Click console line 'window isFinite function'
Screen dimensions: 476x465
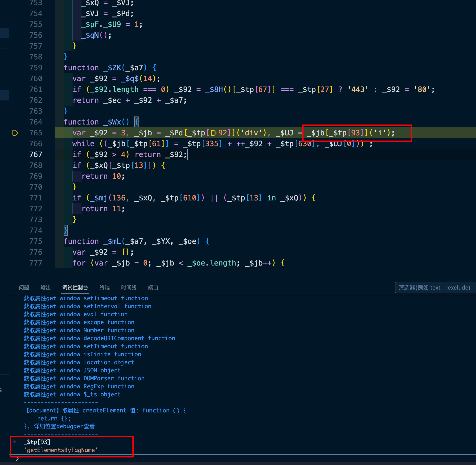[x=82, y=354]
